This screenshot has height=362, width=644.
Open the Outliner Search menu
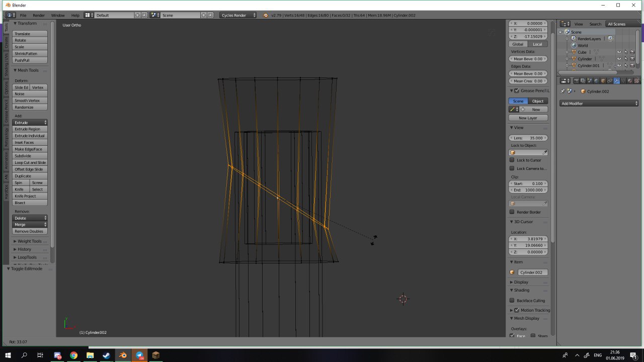tap(595, 24)
